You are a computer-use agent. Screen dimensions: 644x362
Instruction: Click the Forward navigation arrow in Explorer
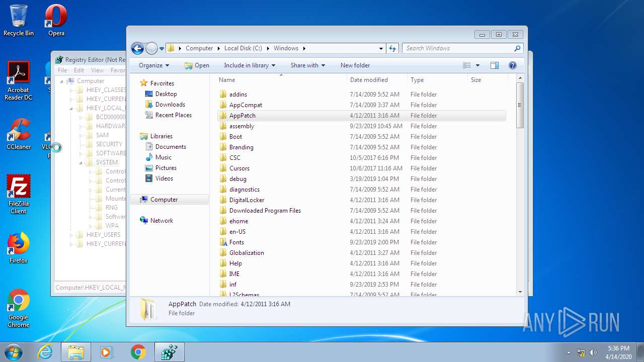click(x=151, y=48)
